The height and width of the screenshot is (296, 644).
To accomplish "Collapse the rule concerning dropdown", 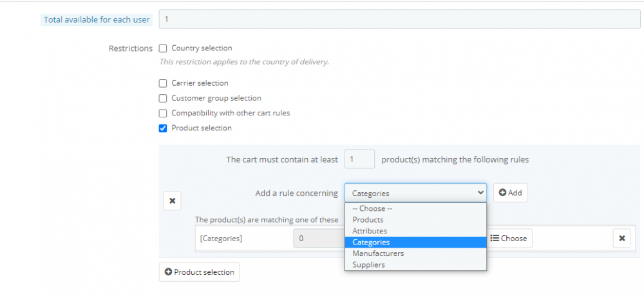I will (x=415, y=193).
